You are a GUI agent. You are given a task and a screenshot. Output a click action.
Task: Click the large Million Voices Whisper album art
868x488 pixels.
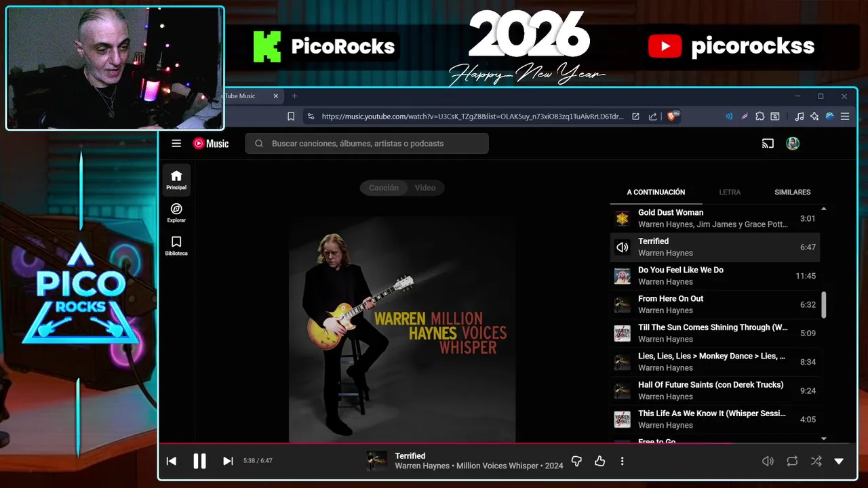pos(402,329)
